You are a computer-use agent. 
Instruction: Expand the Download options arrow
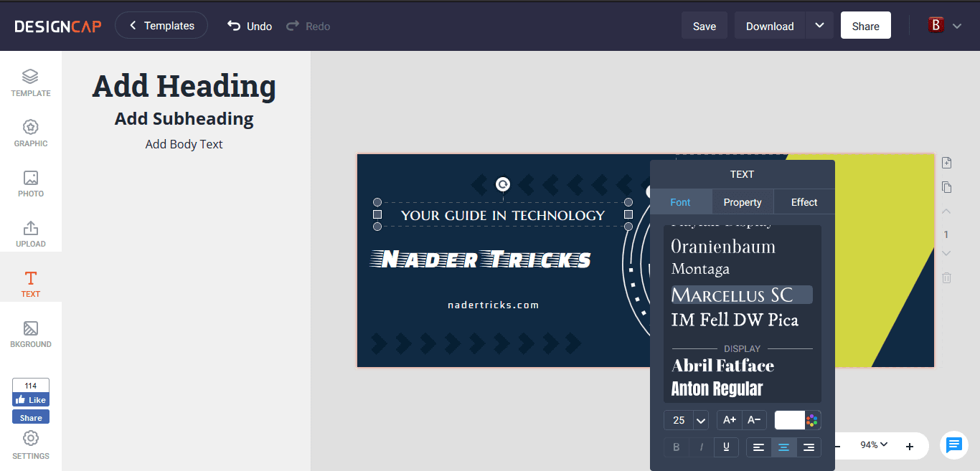click(819, 26)
